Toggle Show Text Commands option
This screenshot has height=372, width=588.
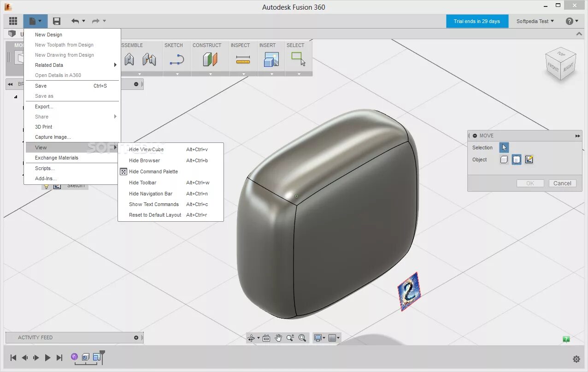171,204
